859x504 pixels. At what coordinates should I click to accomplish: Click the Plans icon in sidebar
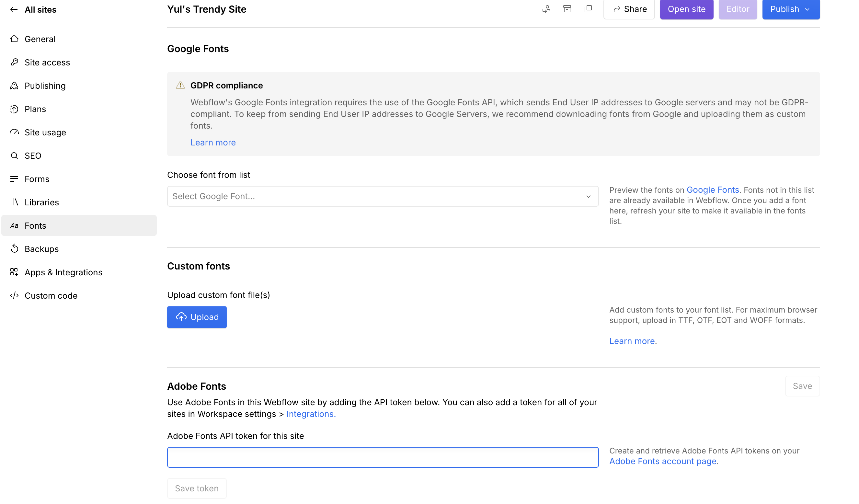click(14, 109)
